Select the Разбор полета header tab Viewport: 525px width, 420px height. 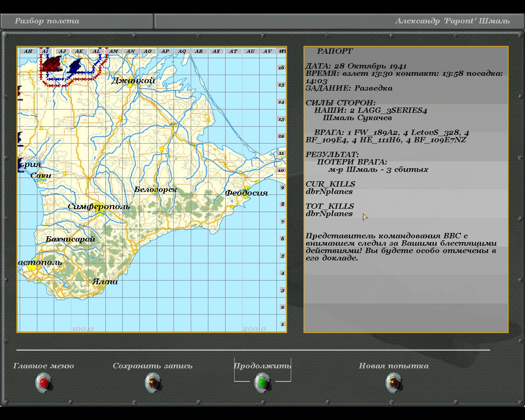click(x=47, y=21)
